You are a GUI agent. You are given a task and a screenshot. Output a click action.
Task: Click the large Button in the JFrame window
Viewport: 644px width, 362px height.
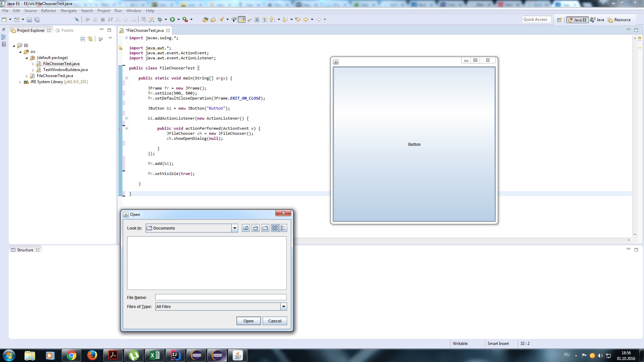tap(414, 144)
